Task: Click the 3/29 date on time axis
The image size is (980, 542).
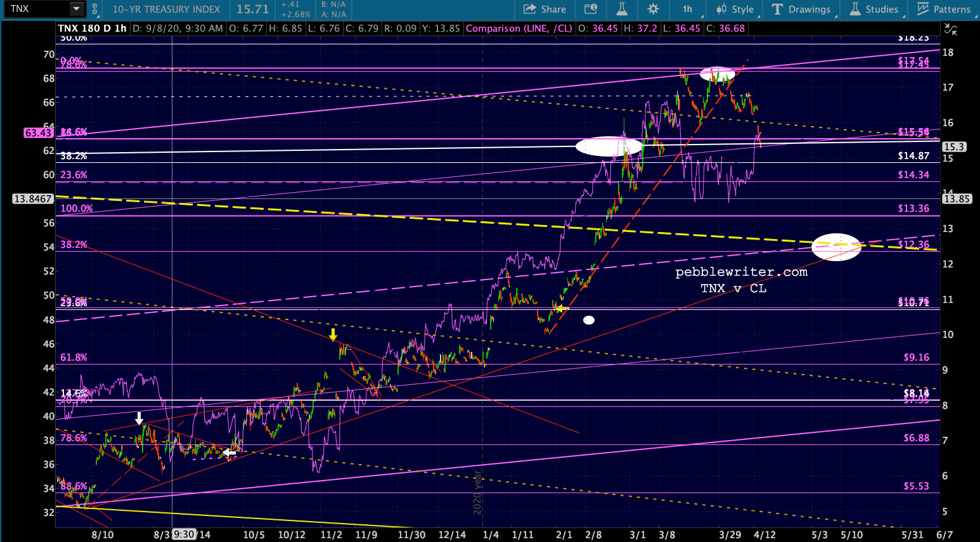Action: [x=730, y=534]
